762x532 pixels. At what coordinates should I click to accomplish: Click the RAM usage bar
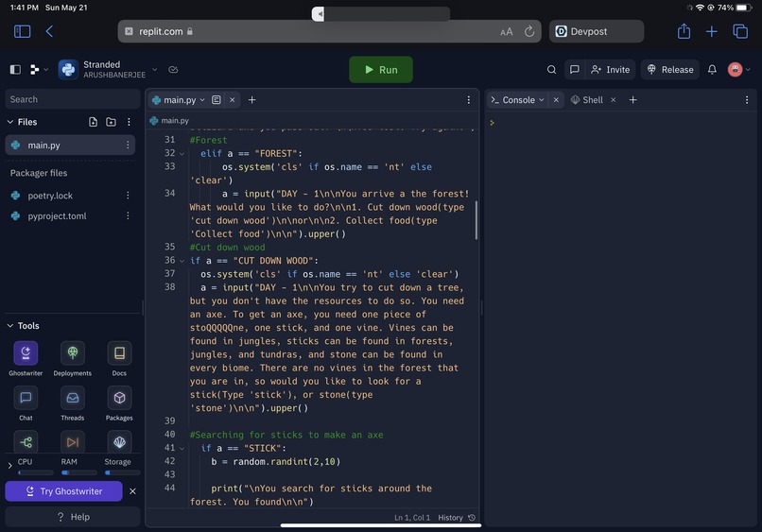tap(78, 472)
